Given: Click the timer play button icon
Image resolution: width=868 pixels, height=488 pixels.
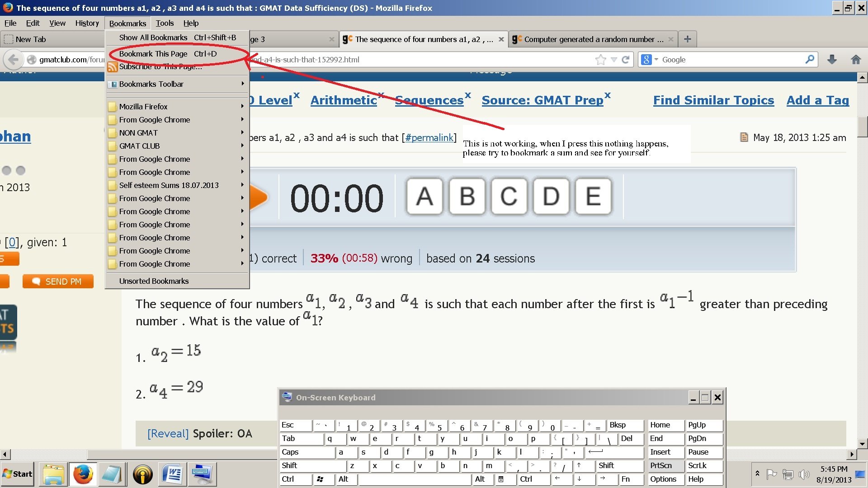Looking at the screenshot, I should point(259,197).
